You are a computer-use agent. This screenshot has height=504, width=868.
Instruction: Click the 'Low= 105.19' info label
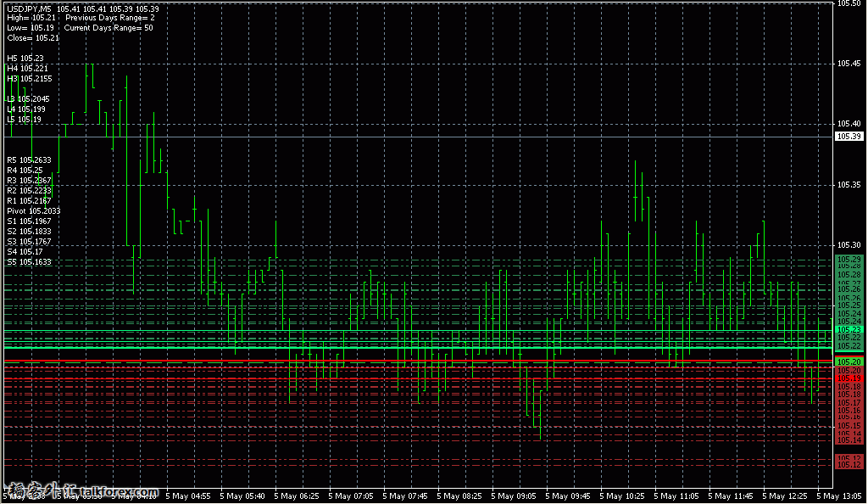coord(31,28)
